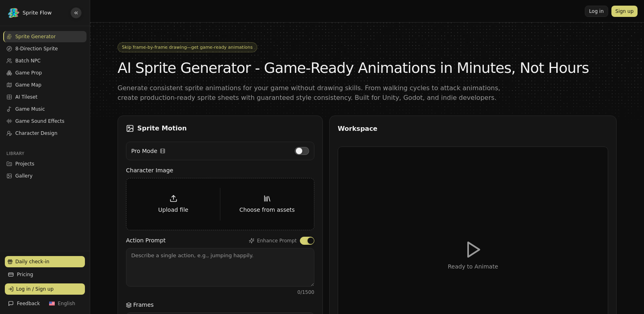The width and height of the screenshot is (644, 314).
Task: Open the Sprite Generator page
Action: coord(45,37)
